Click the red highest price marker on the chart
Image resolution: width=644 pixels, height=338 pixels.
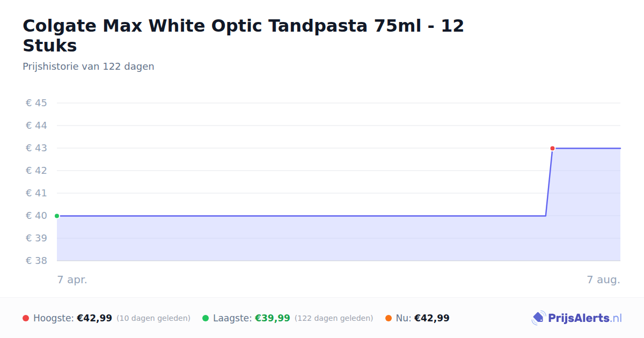coord(552,148)
